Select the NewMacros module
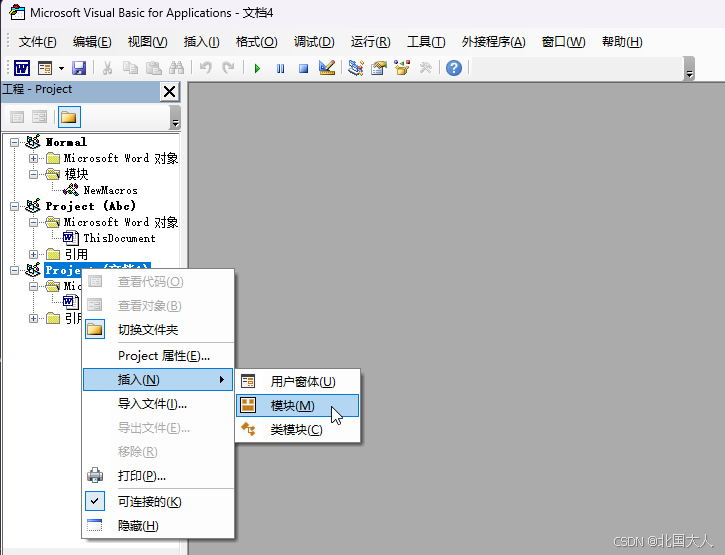 pos(111,190)
